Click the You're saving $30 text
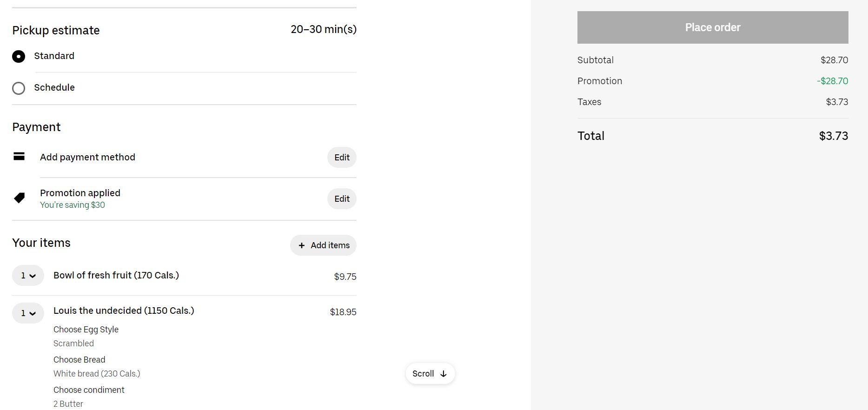Viewport: 868px width, 410px height. [x=73, y=205]
